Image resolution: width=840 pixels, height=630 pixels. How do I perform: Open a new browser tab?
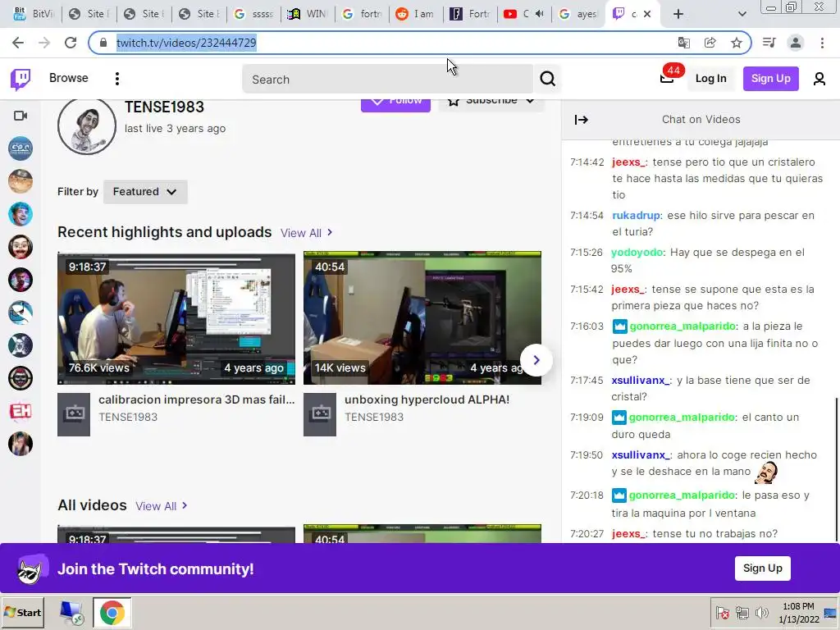(x=678, y=14)
